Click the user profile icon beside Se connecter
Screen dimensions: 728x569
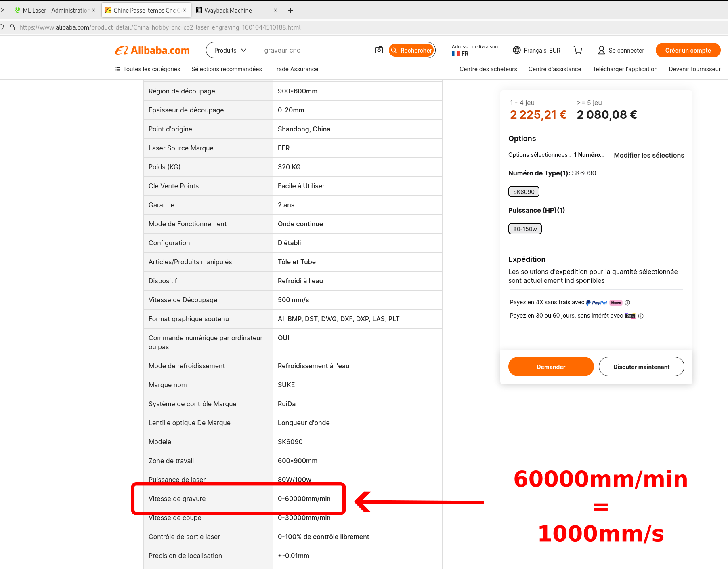click(x=601, y=50)
